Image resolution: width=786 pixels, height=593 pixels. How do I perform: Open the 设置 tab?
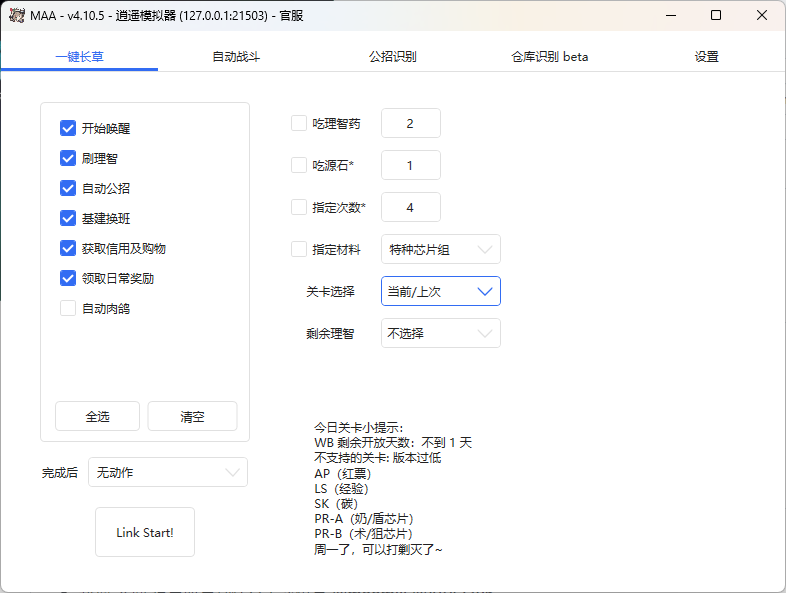[x=706, y=57]
